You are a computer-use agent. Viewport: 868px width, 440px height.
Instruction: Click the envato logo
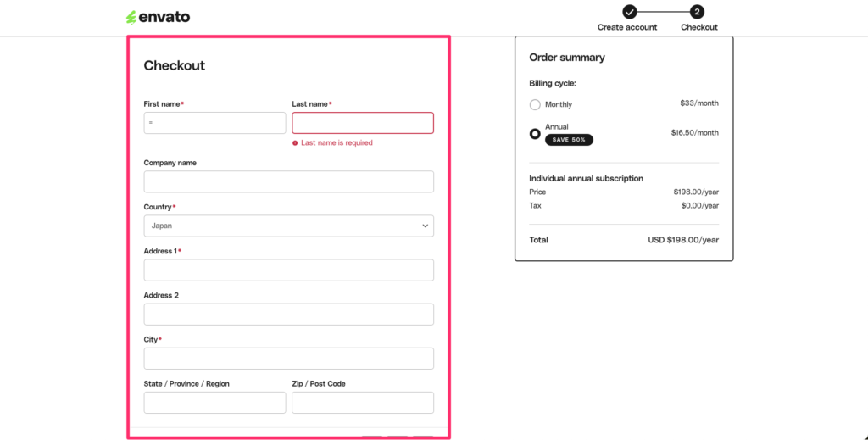click(x=158, y=18)
